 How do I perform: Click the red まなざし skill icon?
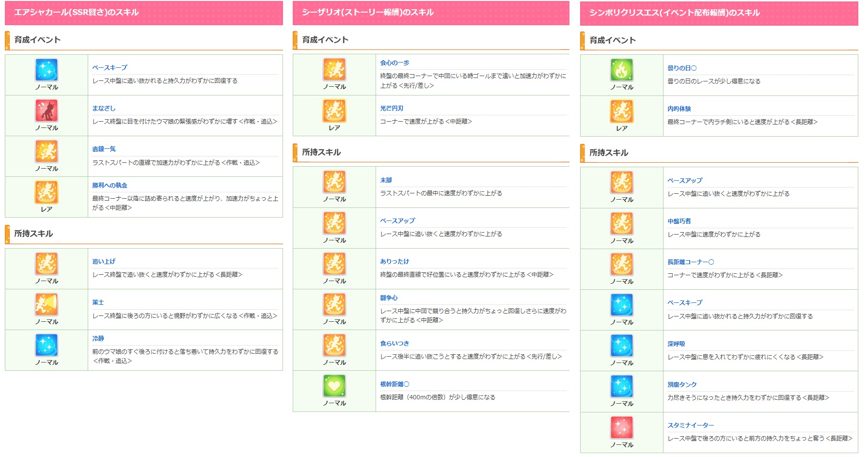(47, 110)
